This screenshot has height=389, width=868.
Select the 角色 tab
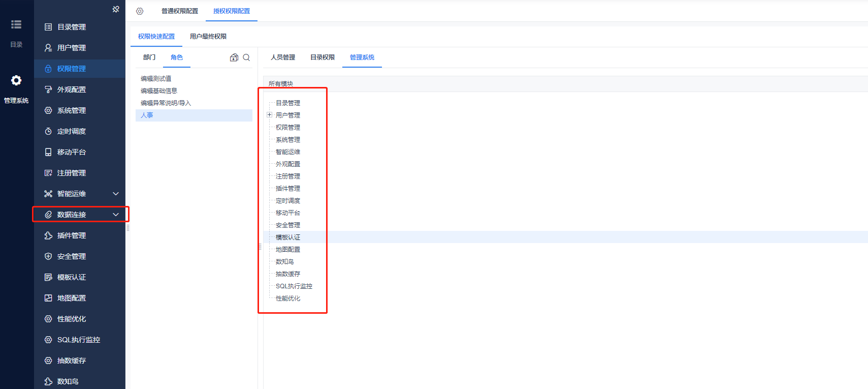click(177, 57)
